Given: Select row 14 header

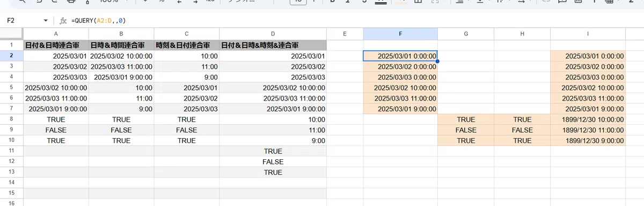Looking at the screenshot, I should point(11,183).
